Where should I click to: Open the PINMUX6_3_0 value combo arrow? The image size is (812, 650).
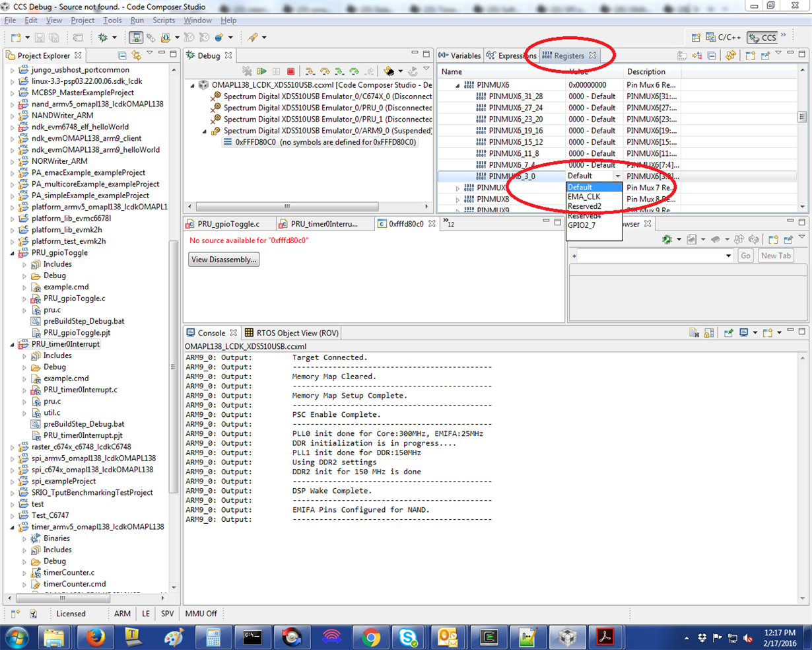point(618,176)
